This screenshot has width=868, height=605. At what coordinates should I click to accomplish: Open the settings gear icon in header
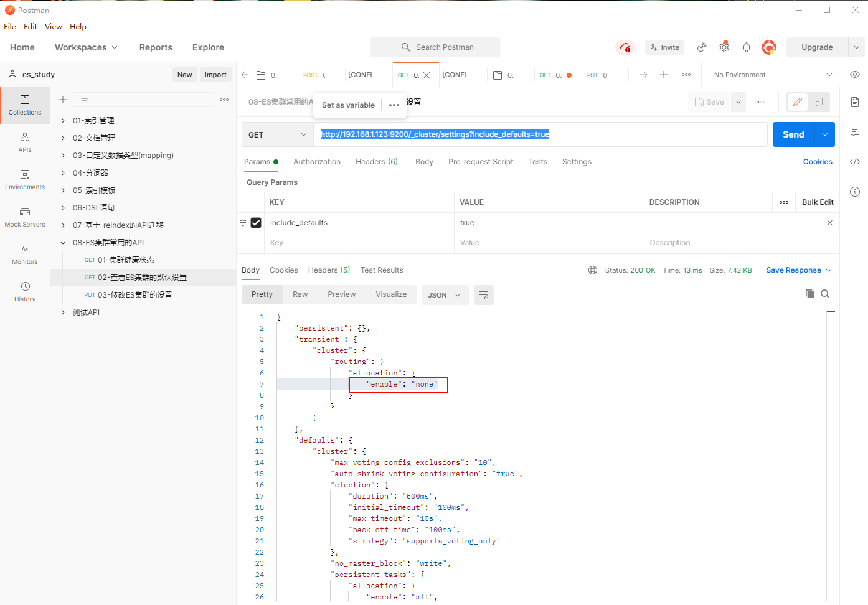(x=724, y=47)
